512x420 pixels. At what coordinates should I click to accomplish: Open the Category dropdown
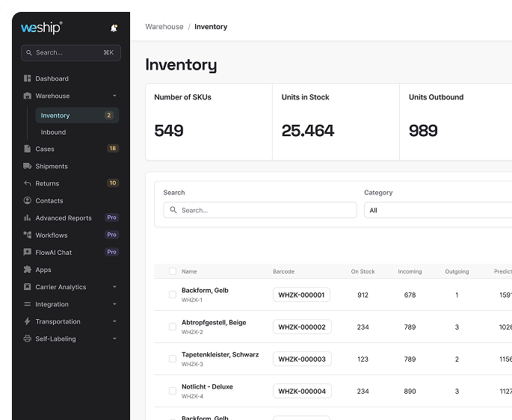[x=437, y=210]
